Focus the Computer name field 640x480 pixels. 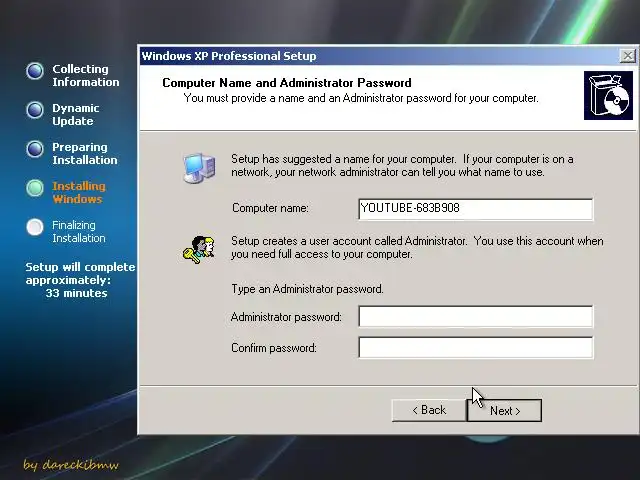coord(476,209)
